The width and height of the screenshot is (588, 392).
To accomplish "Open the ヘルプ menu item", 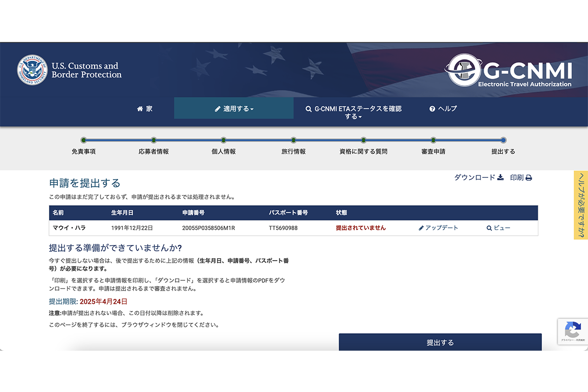I will (442, 109).
